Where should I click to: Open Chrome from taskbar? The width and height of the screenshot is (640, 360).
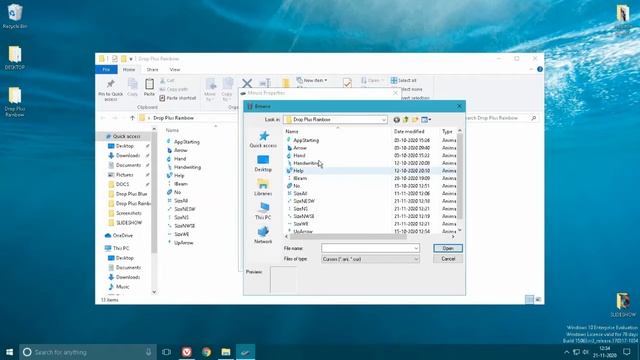[207, 352]
